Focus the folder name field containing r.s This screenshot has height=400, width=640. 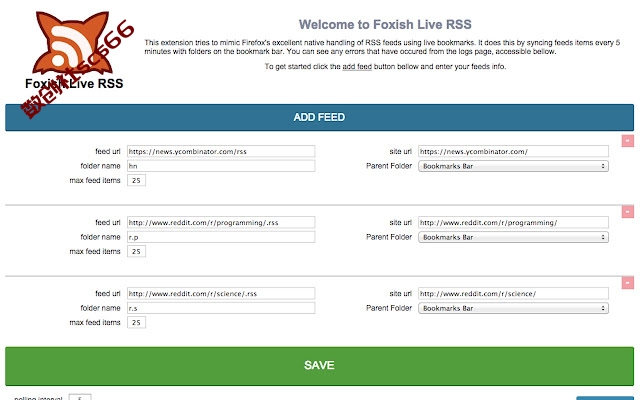(221, 308)
